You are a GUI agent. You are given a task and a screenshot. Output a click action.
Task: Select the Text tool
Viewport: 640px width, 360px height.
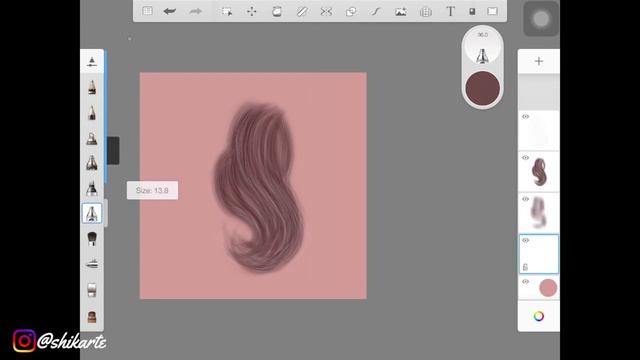450,11
